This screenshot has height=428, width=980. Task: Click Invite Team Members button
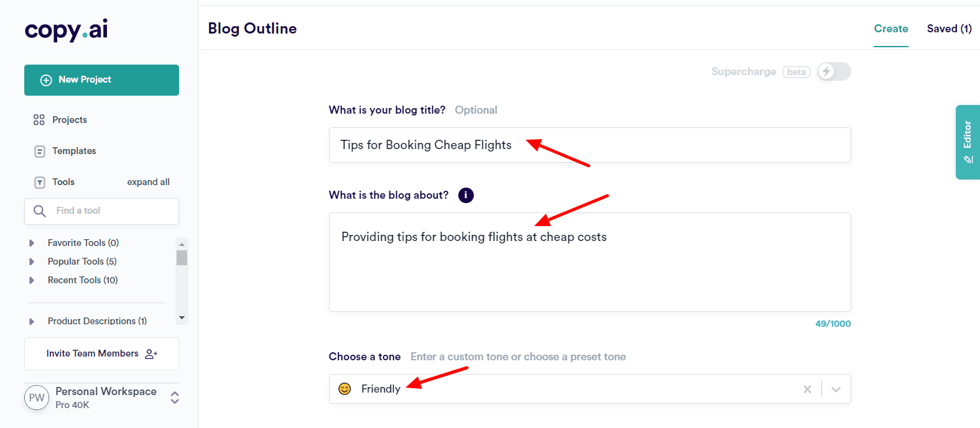(x=101, y=353)
